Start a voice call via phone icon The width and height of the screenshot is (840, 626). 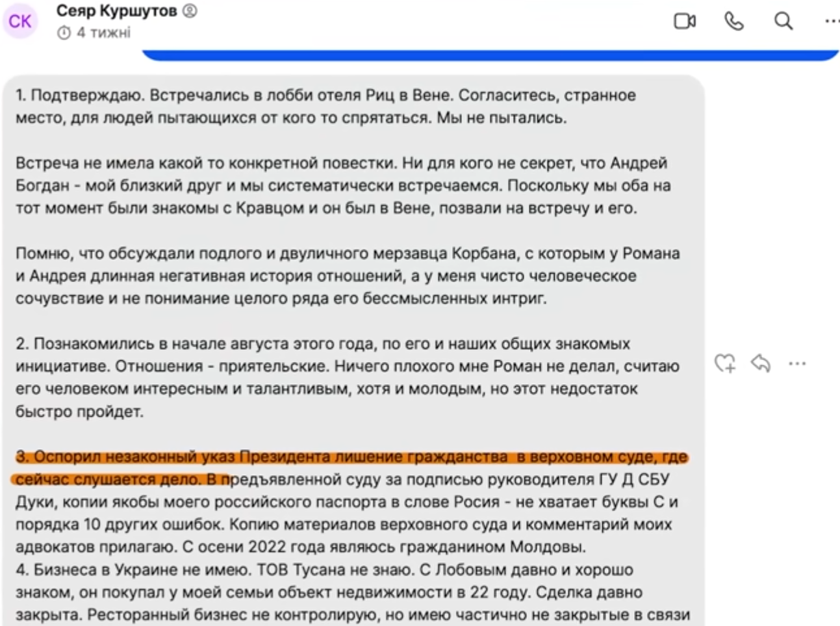(734, 21)
